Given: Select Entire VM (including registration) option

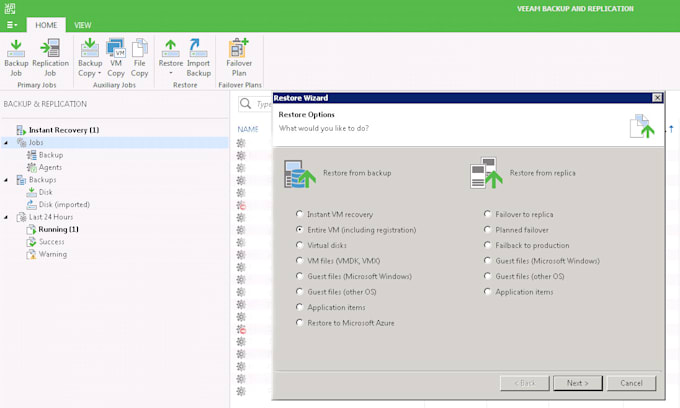Looking at the screenshot, I should coord(299,229).
